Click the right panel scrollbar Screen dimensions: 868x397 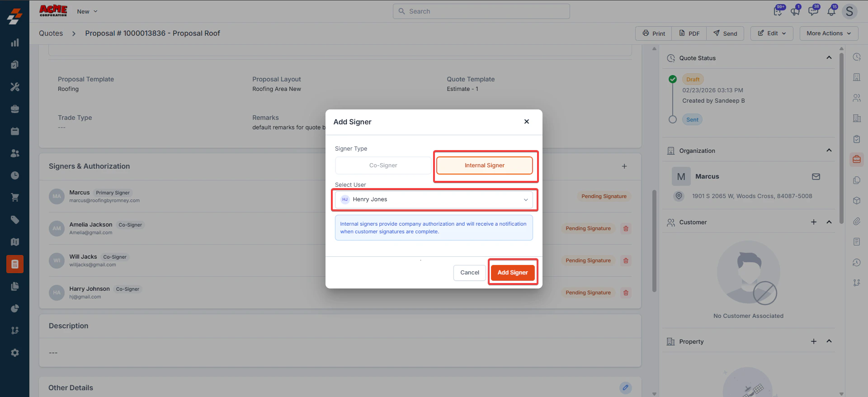[841, 138]
